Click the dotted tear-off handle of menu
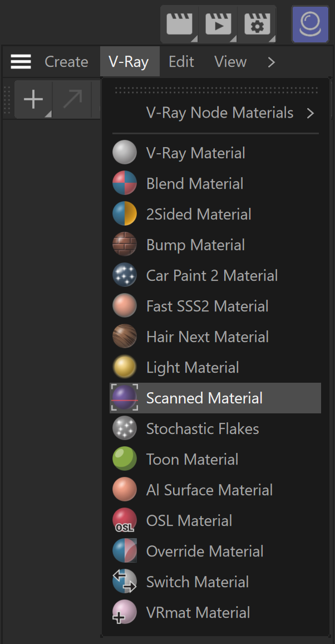Viewport: 335px width, 644px height. click(216, 90)
